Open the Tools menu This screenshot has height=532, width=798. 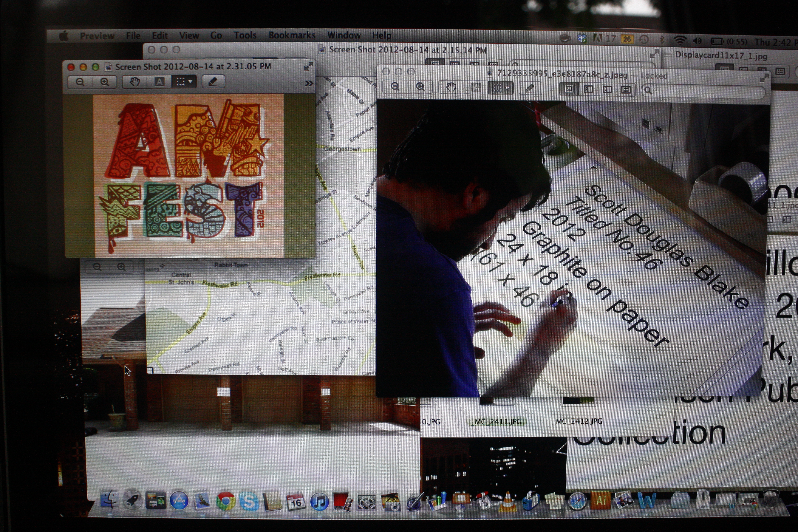245,35
